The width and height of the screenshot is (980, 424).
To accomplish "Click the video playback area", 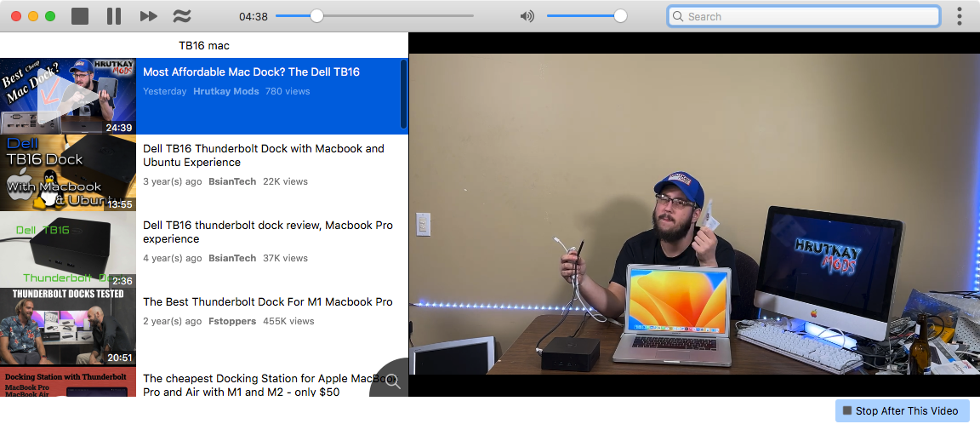I will [694, 214].
